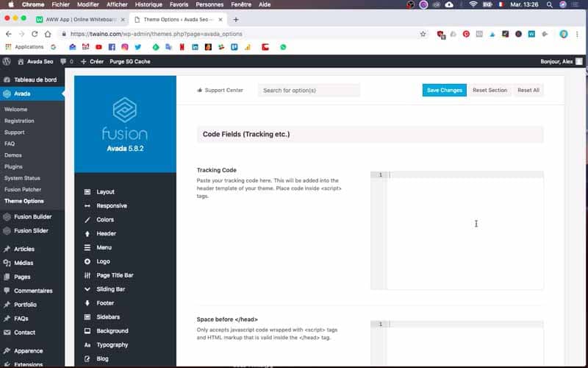Viewport: 588px width, 368px height.
Task: Open the Theme Options submenu item
Action: (24, 201)
